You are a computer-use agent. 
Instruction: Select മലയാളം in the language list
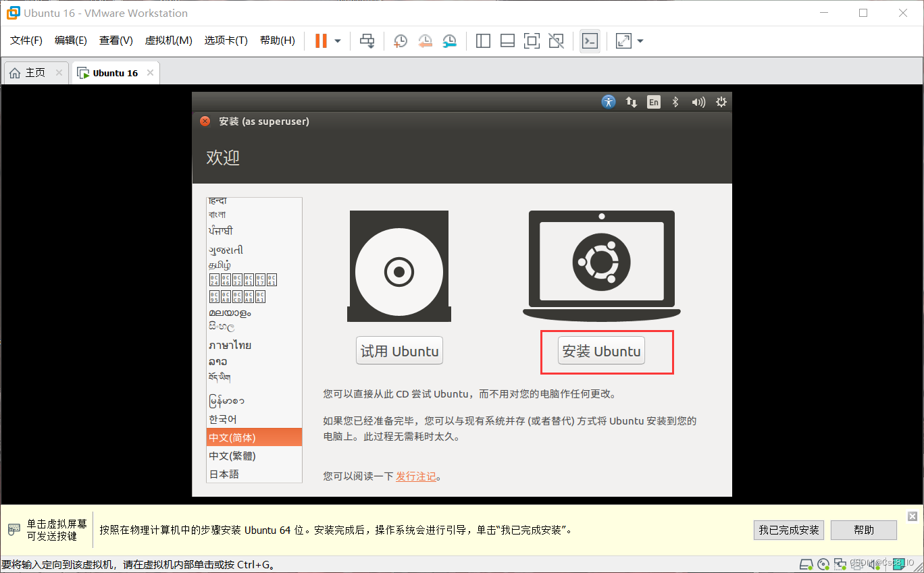(254, 312)
